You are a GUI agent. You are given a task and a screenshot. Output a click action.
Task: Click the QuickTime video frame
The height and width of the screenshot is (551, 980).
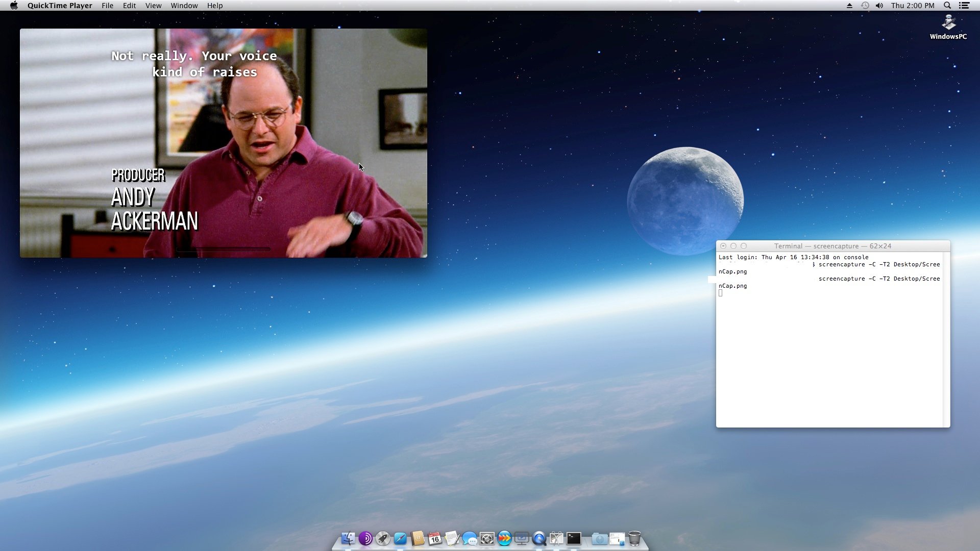tap(224, 143)
